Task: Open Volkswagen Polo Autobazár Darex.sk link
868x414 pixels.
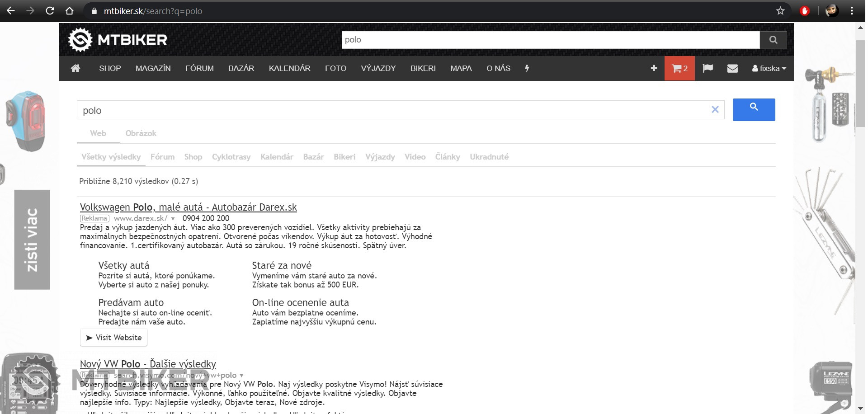Action: pos(188,207)
